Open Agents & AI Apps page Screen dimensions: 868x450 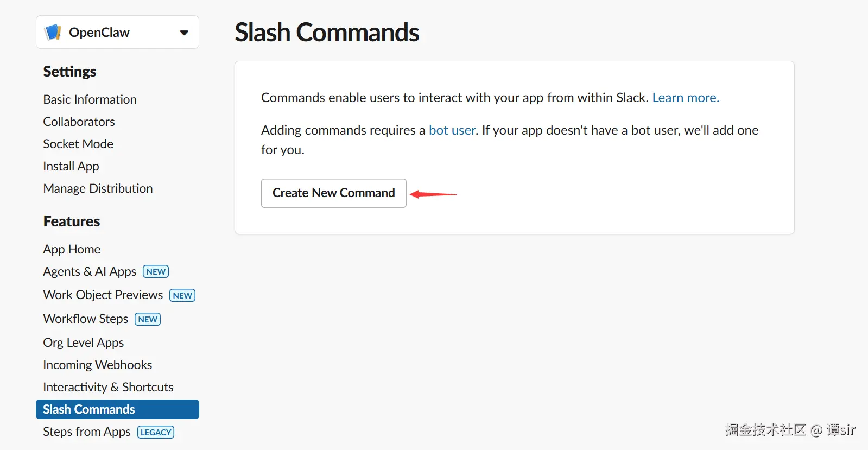90,271
